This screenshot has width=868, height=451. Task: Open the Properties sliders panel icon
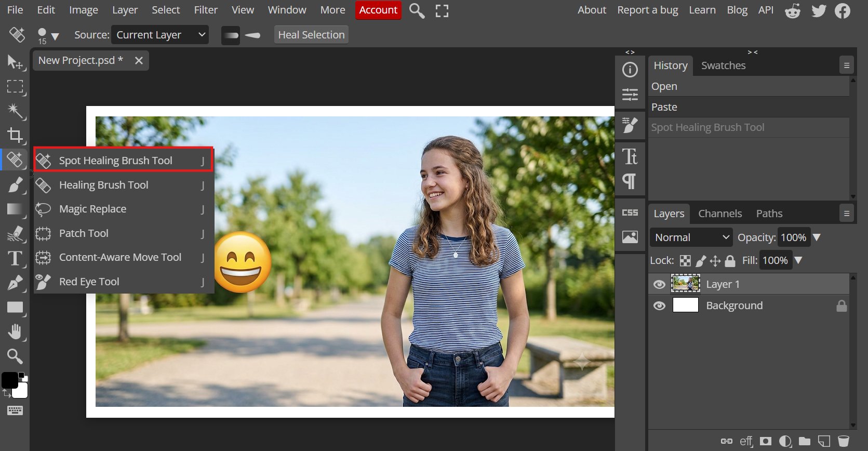(630, 95)
